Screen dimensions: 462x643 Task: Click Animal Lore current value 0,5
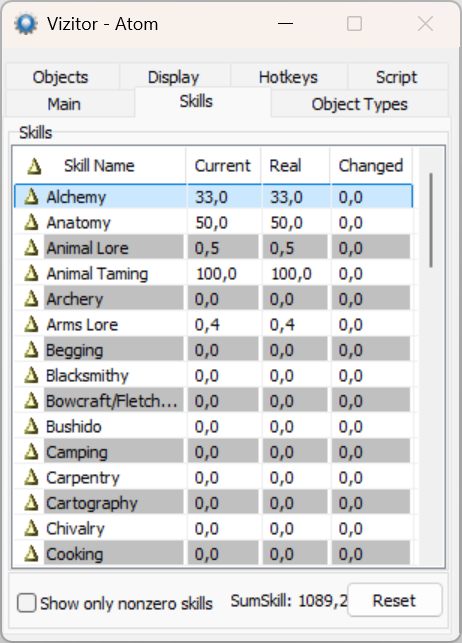point(207,248)
